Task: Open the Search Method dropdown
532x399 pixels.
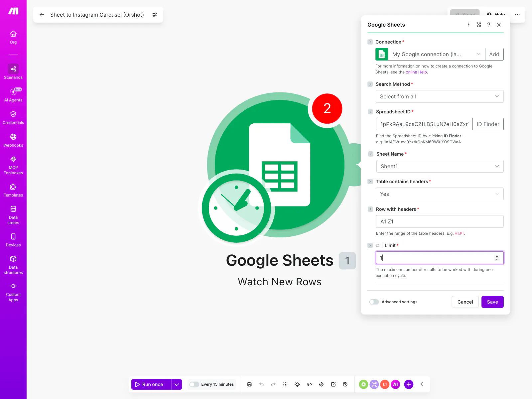Action: (x=440, y=96)
